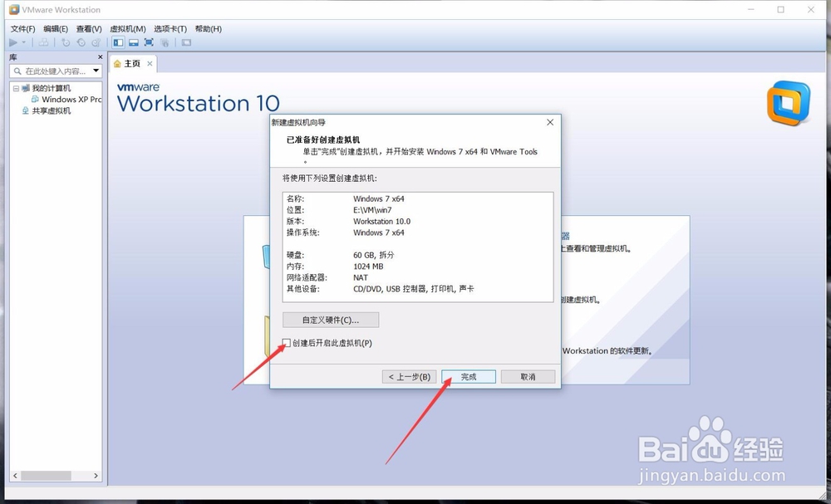Select 共享虚拟机 in library tree
The width and height of the screenshot is (831, 504).
click(x=52, y=110)
